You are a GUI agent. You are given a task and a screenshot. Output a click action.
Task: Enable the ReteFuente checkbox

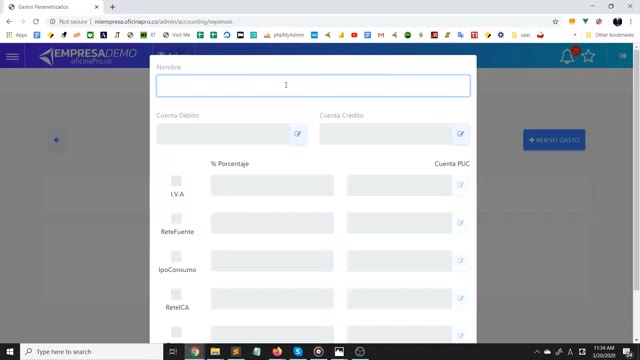[176, 219]
